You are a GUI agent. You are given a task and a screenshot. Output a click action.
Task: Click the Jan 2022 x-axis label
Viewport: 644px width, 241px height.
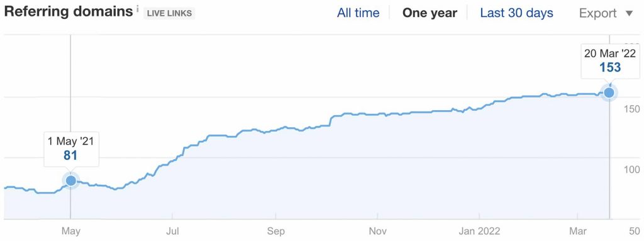pos(479,231)
